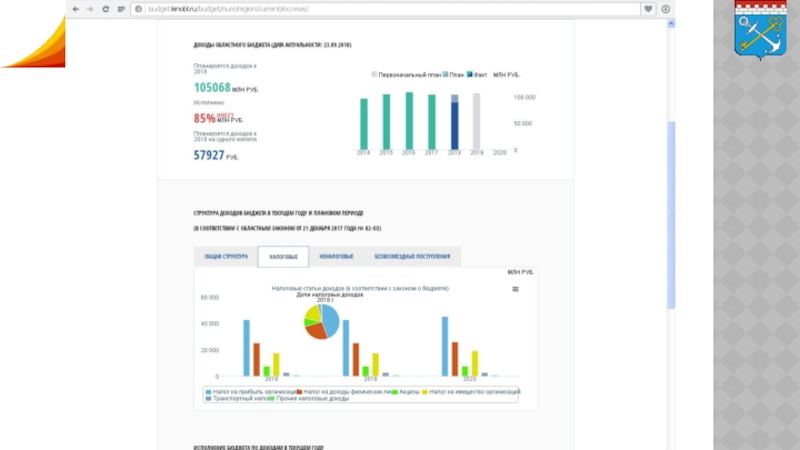
Task: Click the blue 2020 profit tax bar
Action: (445, 346)
